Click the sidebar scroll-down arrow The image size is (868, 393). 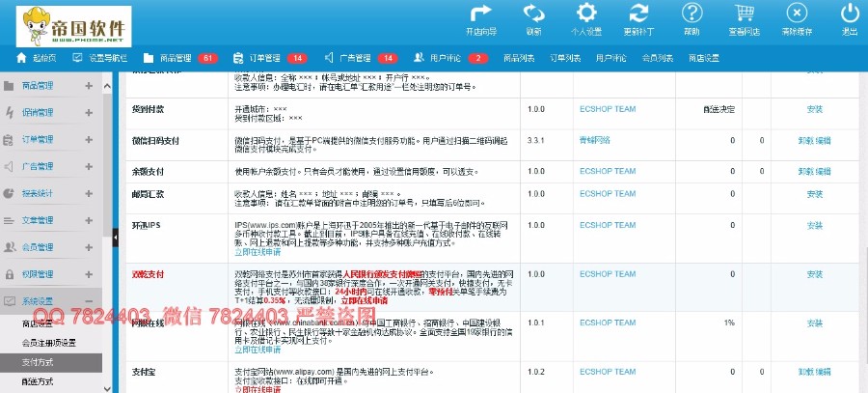(107, 388)
